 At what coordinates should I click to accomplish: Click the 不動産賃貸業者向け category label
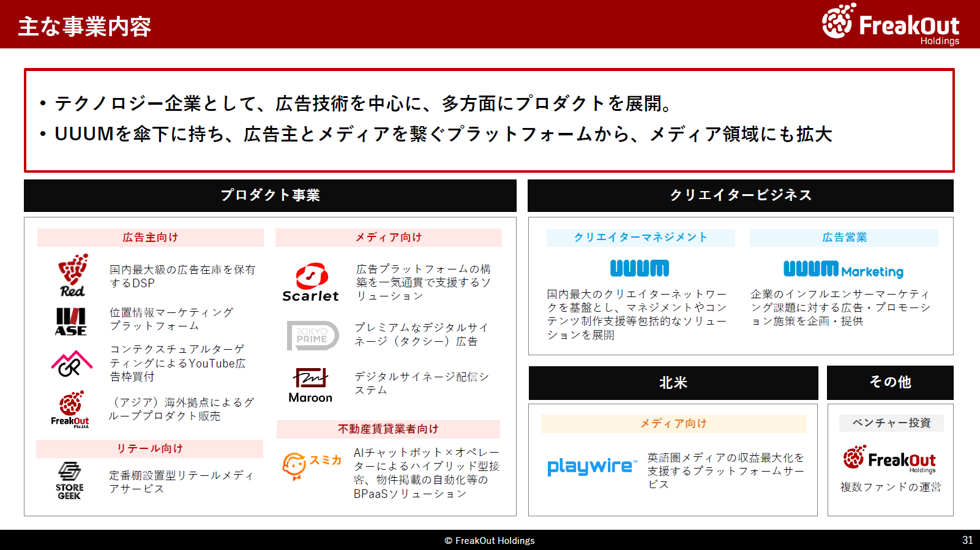click(x=388, y=429)
